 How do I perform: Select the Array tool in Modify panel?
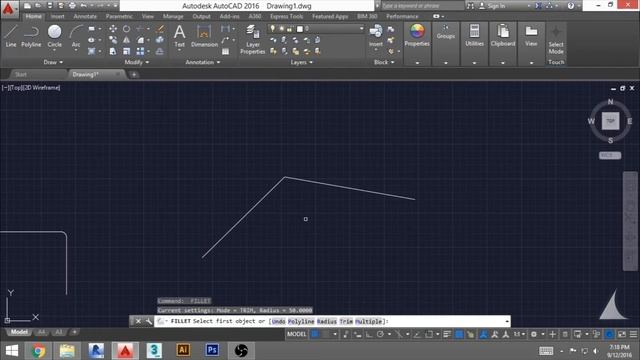[x=140, y=51]
